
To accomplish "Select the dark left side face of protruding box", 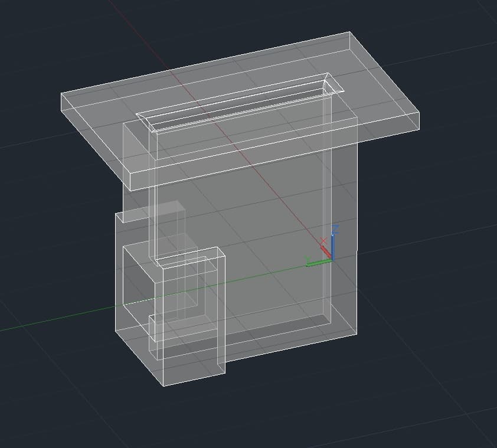I will point(139,279).
